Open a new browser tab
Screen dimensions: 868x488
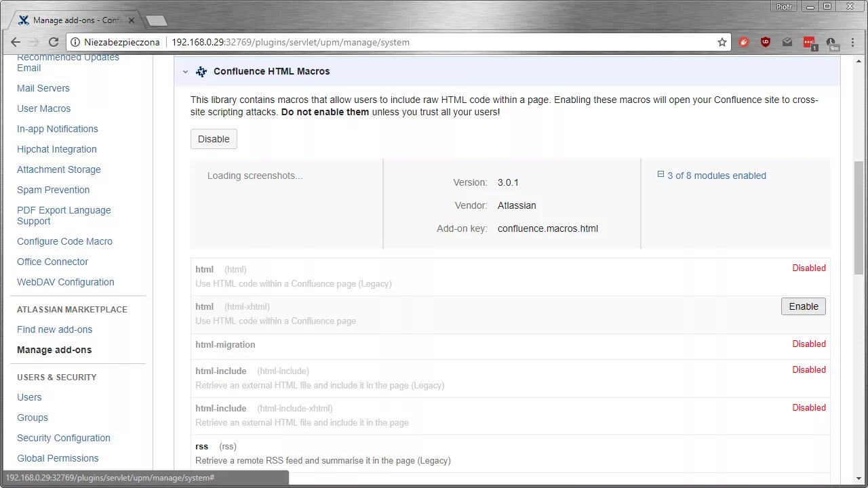click(x=156, y=20)
